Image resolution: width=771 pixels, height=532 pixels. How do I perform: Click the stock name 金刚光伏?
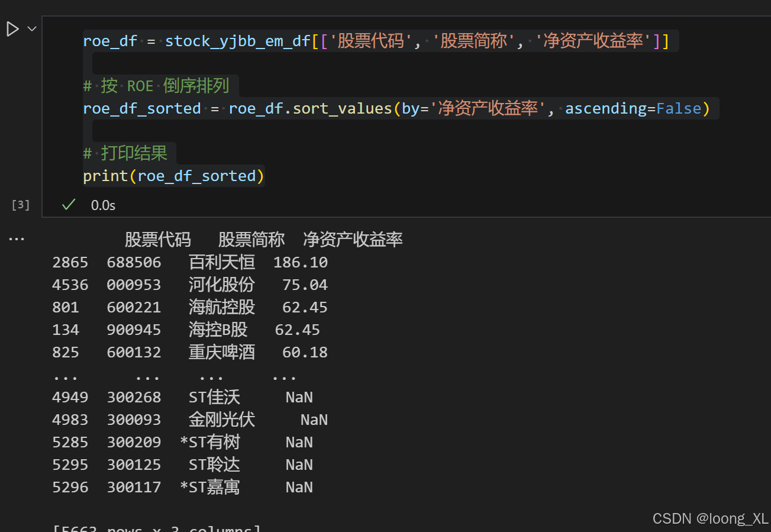tap(222, 420)
